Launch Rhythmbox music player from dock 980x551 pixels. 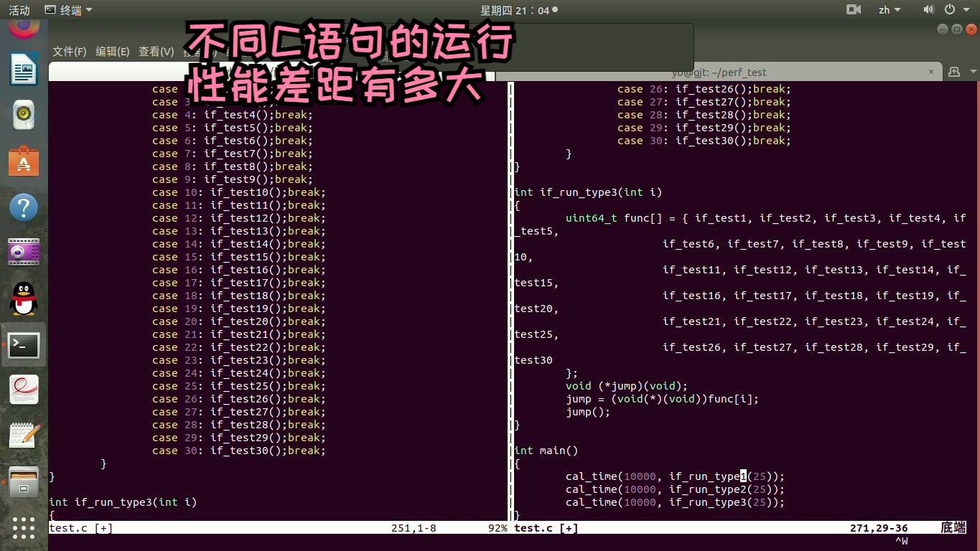24,114
